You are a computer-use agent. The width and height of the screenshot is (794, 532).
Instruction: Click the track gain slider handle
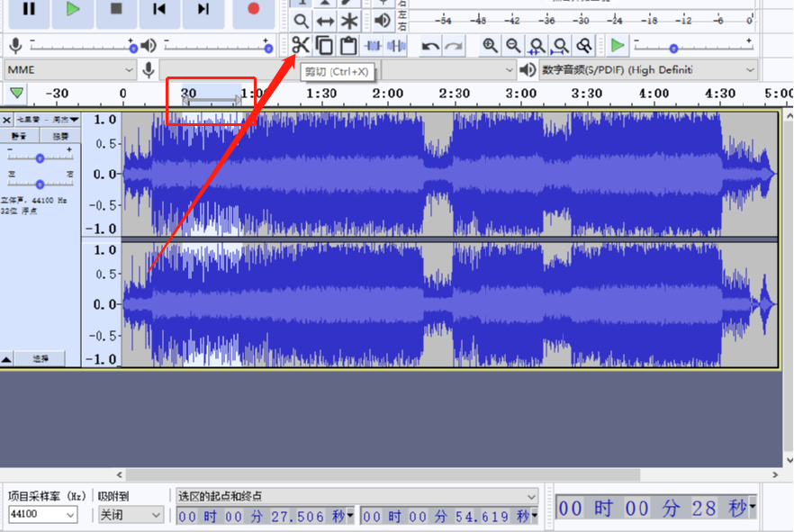coord(40,158)
